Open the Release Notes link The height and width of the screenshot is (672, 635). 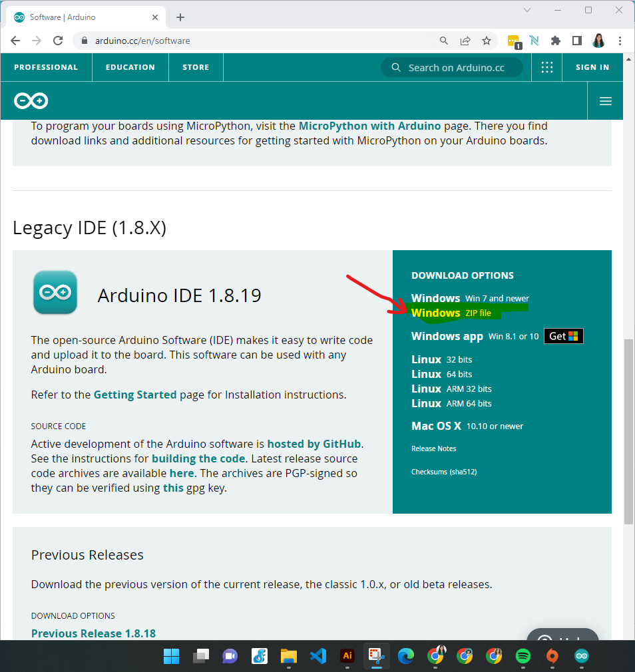(433, 448)
